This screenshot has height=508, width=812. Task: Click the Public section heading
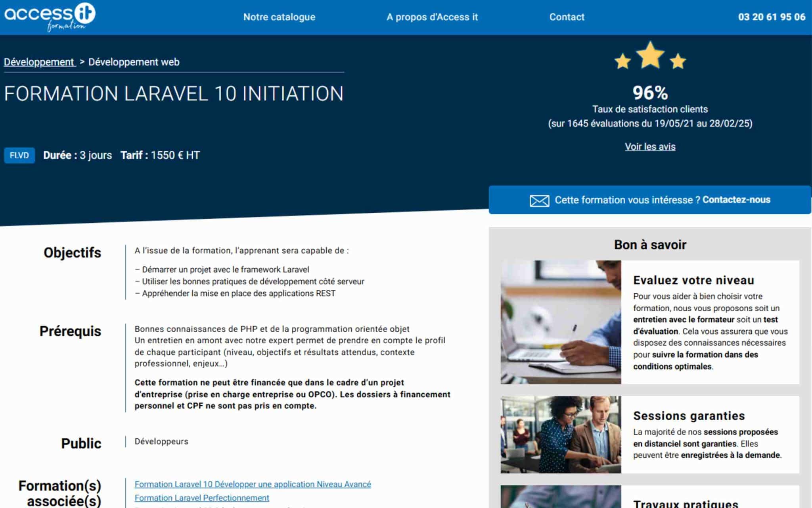(81, 443)
